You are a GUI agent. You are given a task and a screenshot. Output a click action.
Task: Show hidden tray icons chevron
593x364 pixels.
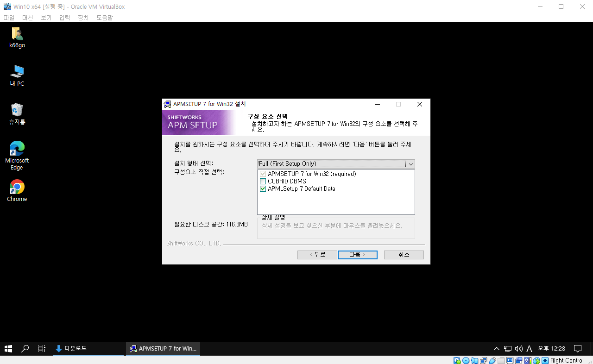pyautogui.click(x=497, y=349)
